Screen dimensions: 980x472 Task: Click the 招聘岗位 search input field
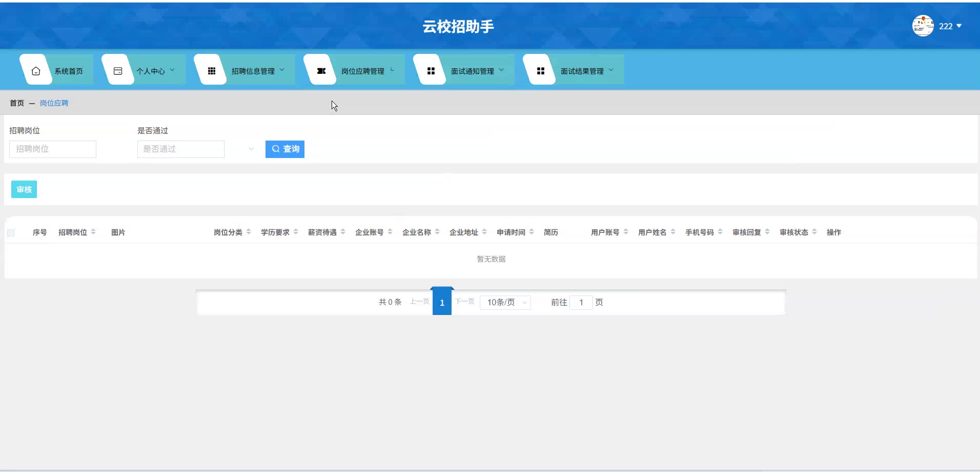click(x=53, y=149)
